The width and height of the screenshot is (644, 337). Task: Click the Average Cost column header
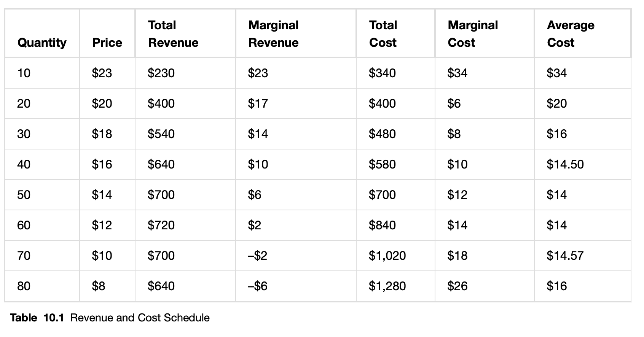(570, 34)
